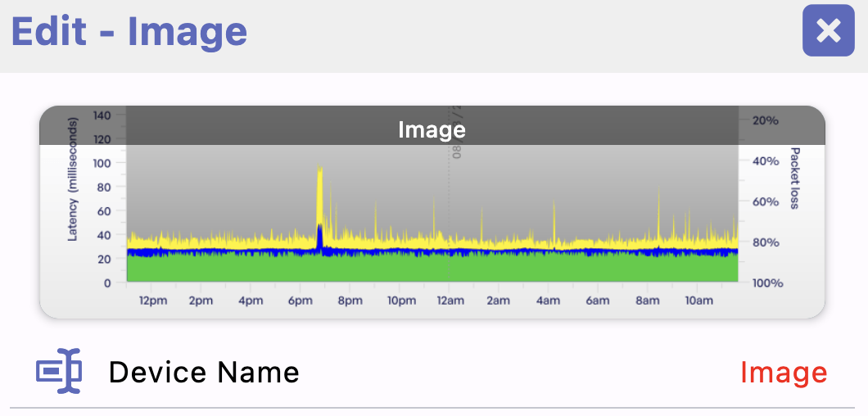868x416 pixels.
Task: Click the Device Name text-field icon
Action: pos(59,372)
